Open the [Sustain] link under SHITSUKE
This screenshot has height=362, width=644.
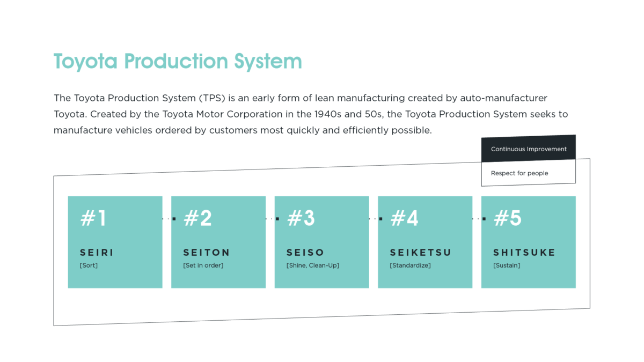click(507, 265)
